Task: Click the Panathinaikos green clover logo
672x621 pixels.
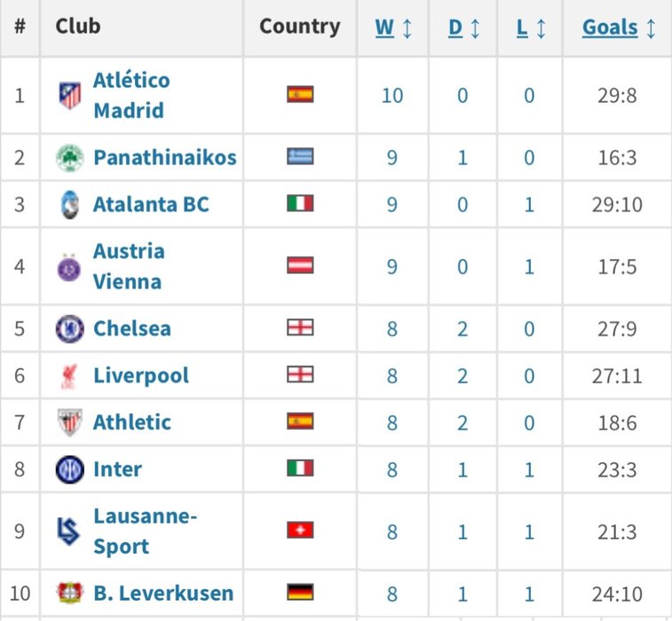Action: point(69,158)
